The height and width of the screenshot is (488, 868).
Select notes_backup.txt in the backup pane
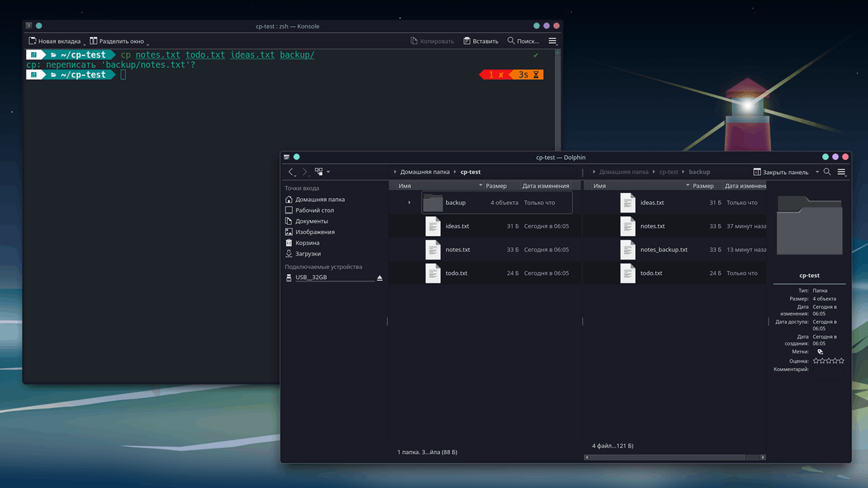(x=663, y=250)
